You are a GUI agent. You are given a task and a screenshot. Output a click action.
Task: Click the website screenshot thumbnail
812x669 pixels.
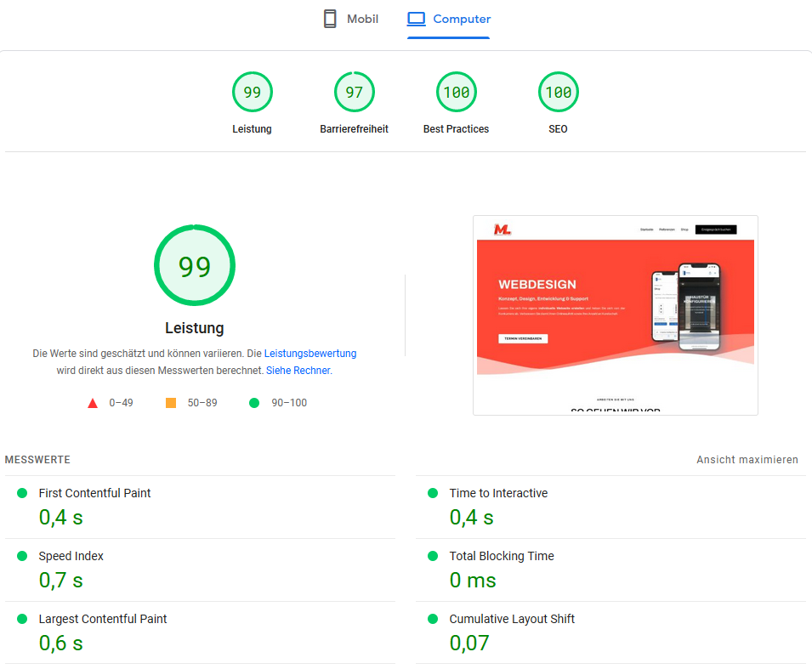point(616,315)
